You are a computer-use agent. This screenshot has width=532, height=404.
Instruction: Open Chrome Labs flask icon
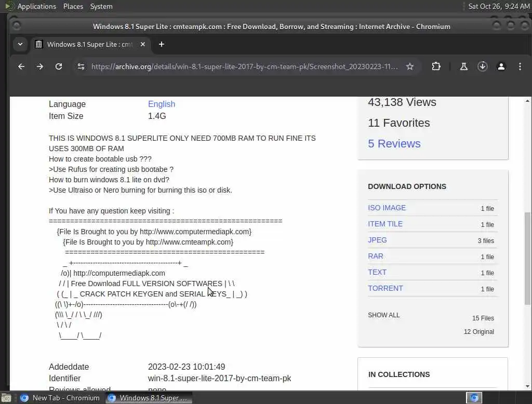point(464,67)
